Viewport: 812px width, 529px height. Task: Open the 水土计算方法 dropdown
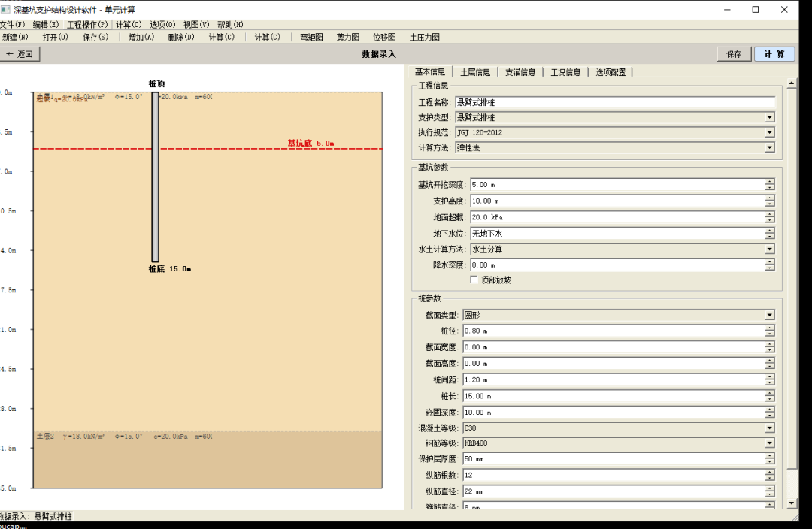[623, 249]
